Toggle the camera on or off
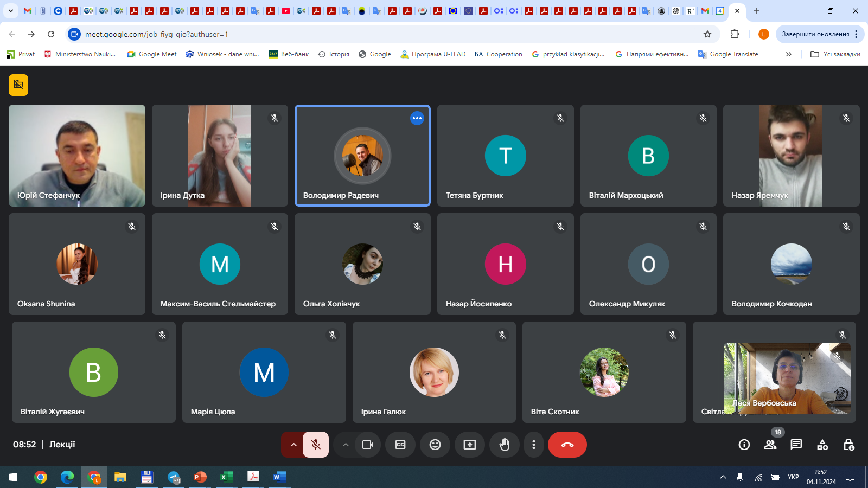868x488 pixels. pos(368,445)
